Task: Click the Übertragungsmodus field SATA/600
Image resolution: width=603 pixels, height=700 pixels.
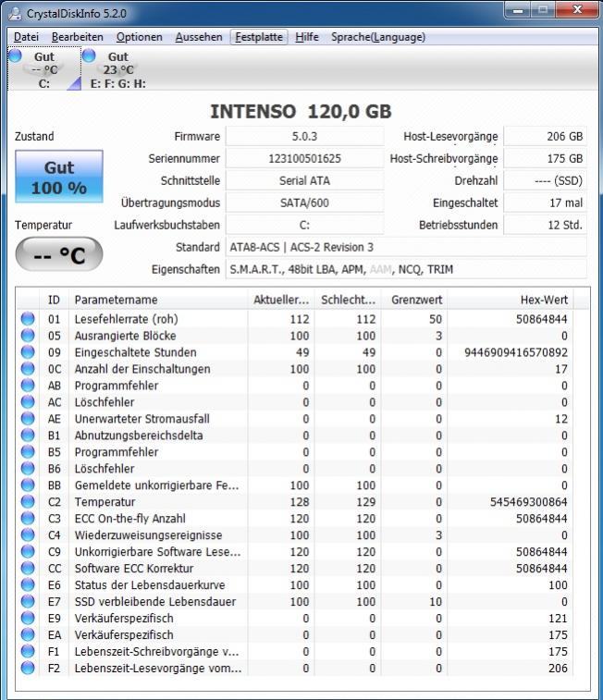Action: pyautogui.click(x=305, y=203)
